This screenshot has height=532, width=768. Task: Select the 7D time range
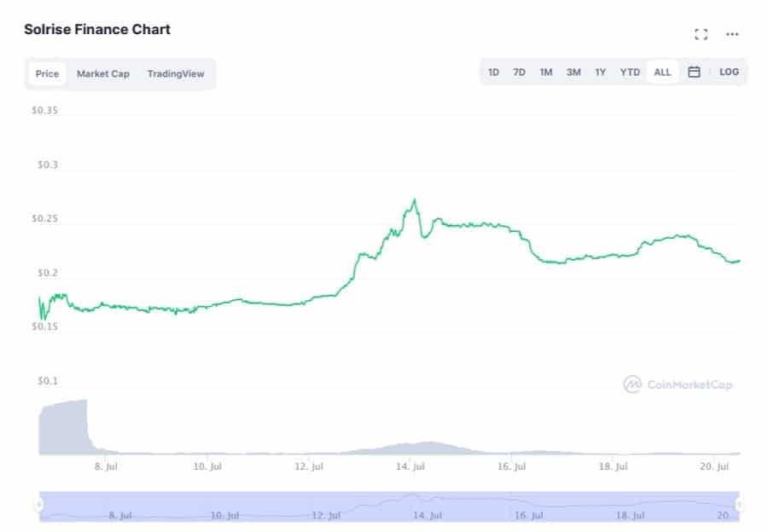tap(519, 72)
